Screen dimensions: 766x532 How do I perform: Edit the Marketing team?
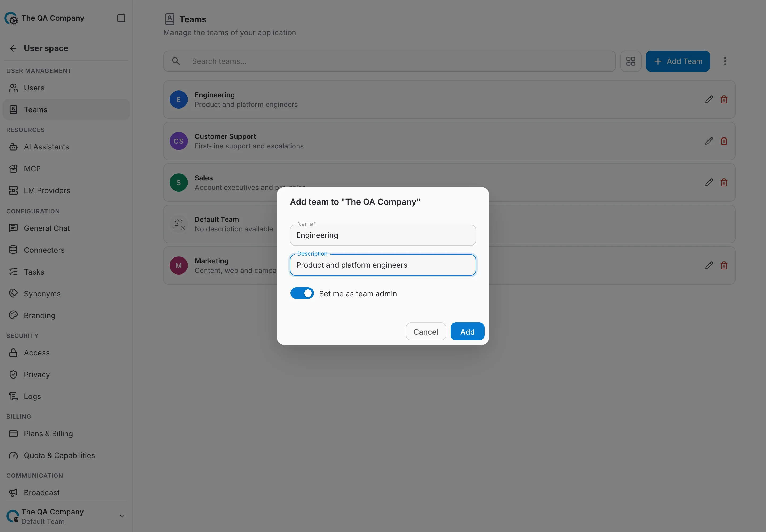(x=709, y=265)
